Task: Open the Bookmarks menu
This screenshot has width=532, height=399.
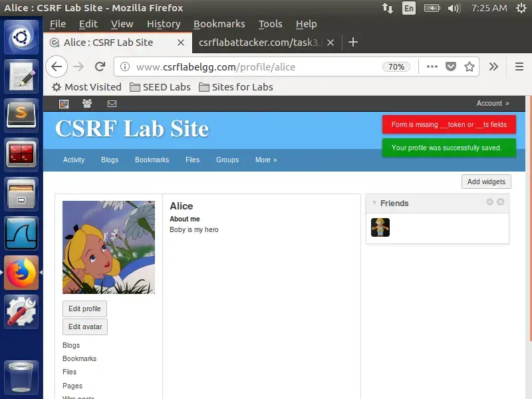Action: click(x=219, y=24)
